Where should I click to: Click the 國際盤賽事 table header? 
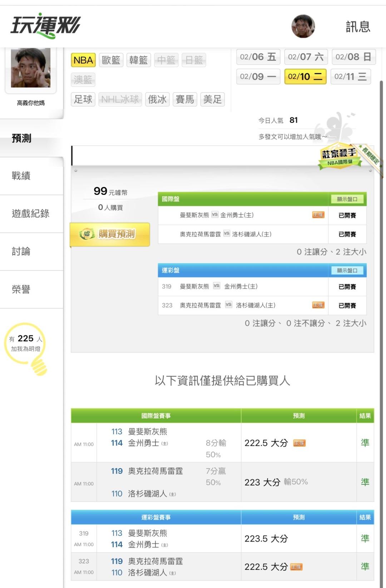coord(156,416)
